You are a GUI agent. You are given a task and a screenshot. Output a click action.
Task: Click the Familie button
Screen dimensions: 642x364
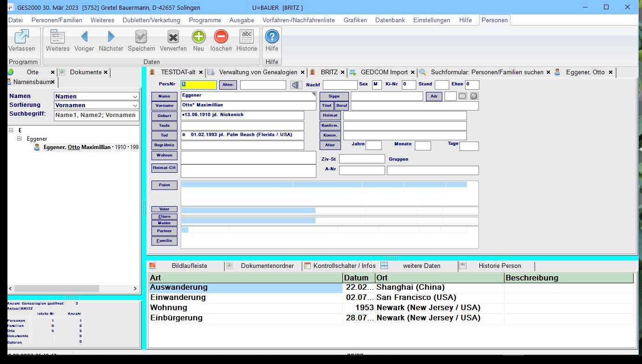[164, 240]
